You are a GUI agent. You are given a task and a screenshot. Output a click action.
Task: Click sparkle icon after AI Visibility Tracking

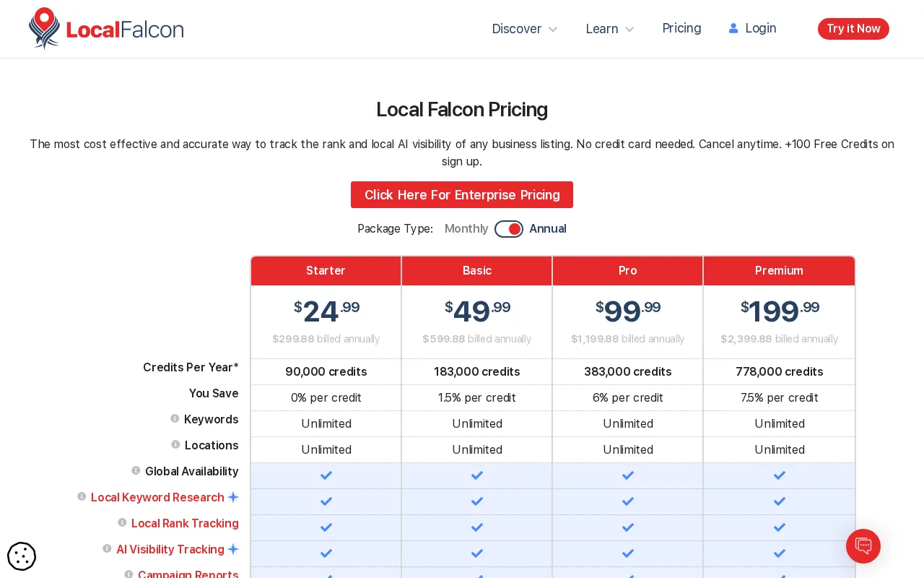point(233,549)
